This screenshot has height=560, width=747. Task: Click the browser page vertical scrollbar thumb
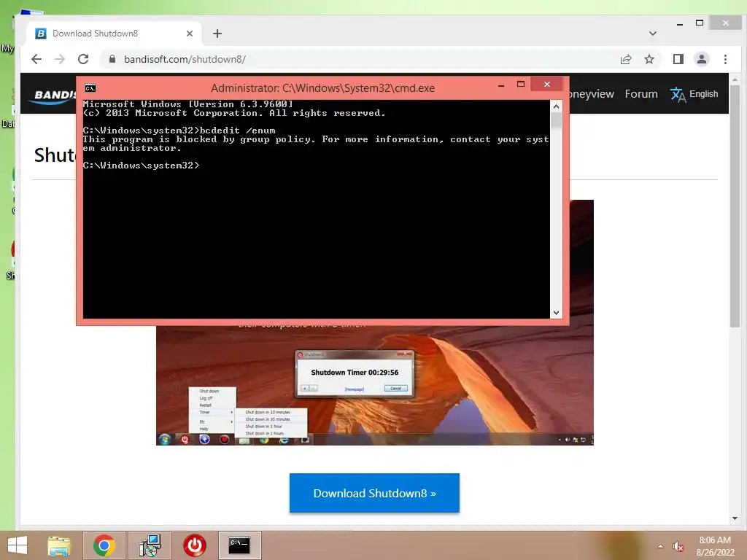pos(735,206)
